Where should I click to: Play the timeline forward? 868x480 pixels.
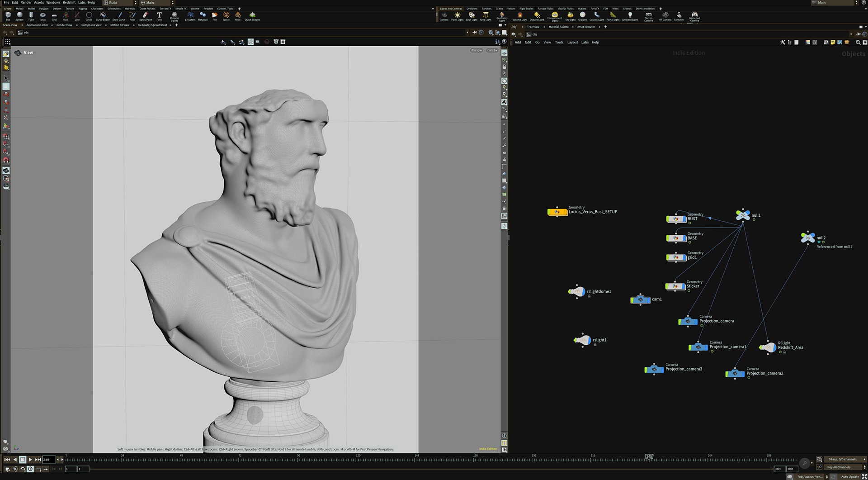30,460
